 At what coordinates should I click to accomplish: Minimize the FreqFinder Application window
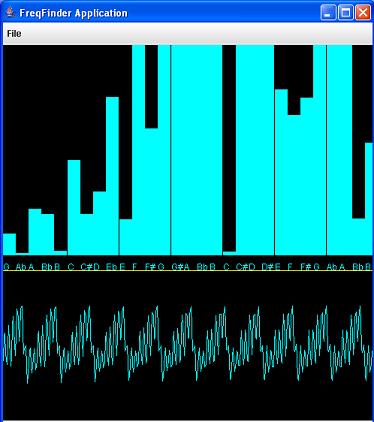[x=328, y=13]
